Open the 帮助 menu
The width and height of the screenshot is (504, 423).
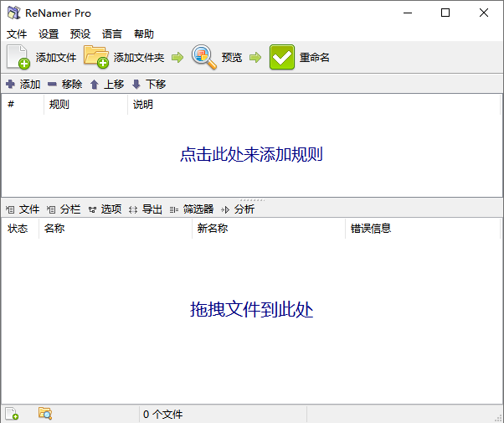point(144,34)
